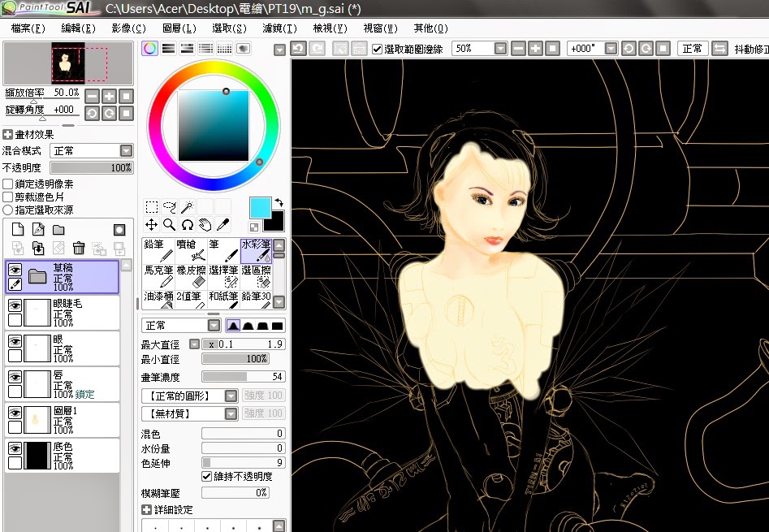The image size is (769, 532).
Task: Select the 圖層1 layer
Action: 63,420
